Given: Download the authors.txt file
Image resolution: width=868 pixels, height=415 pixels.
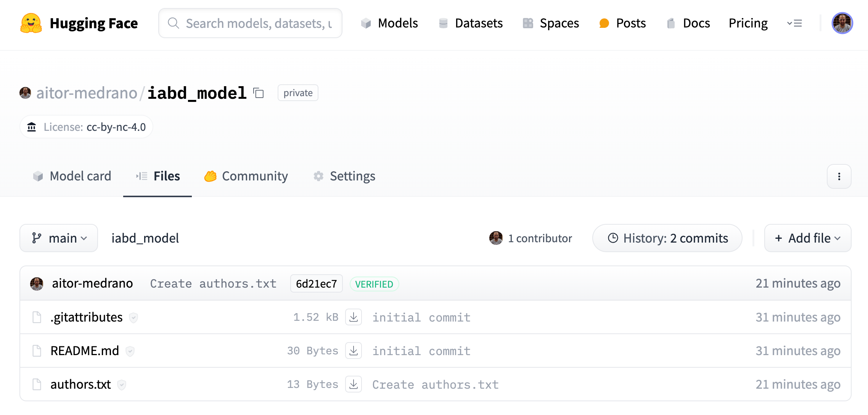Looking at the screenshot, I should coord(354,384).
